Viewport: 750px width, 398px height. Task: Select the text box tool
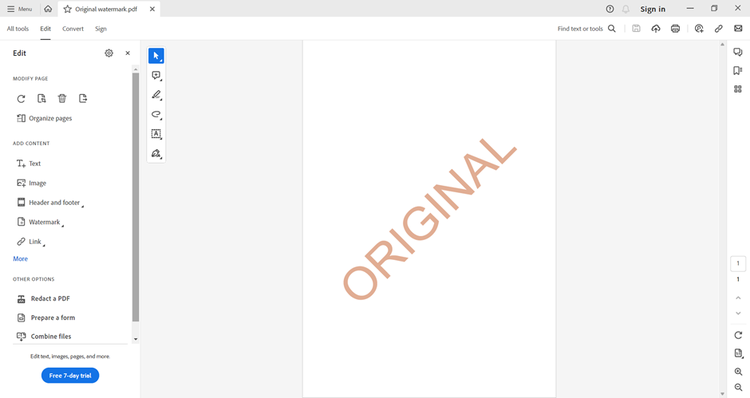point(156,134)
